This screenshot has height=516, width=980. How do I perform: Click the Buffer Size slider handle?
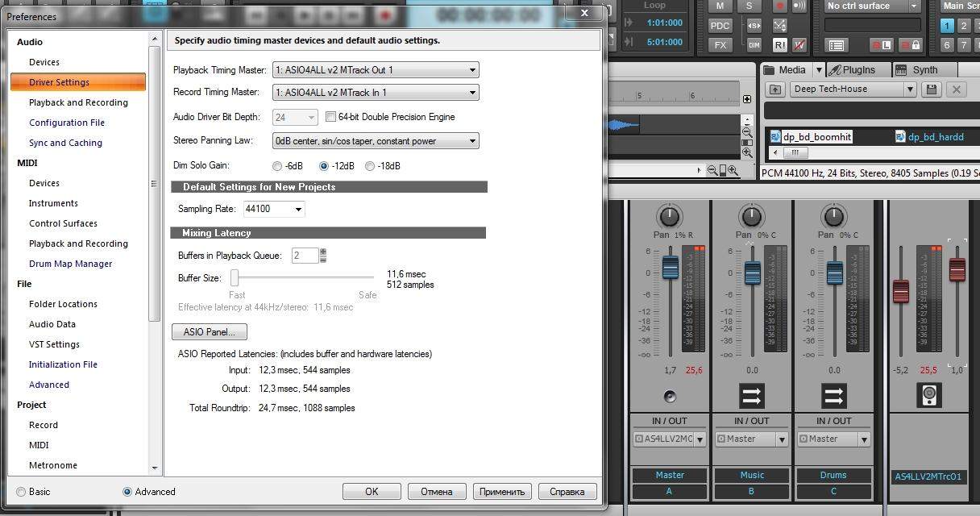235,278
